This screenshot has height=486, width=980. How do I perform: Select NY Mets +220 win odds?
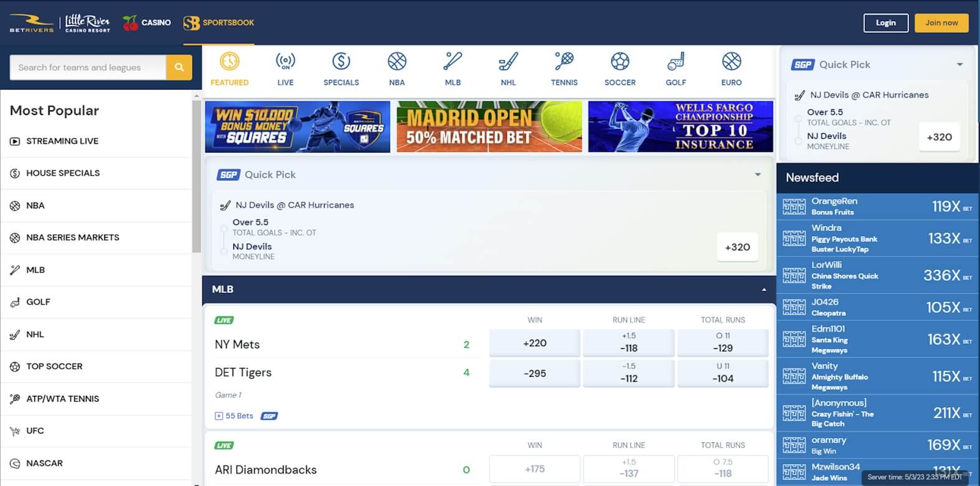click(535, 343)
